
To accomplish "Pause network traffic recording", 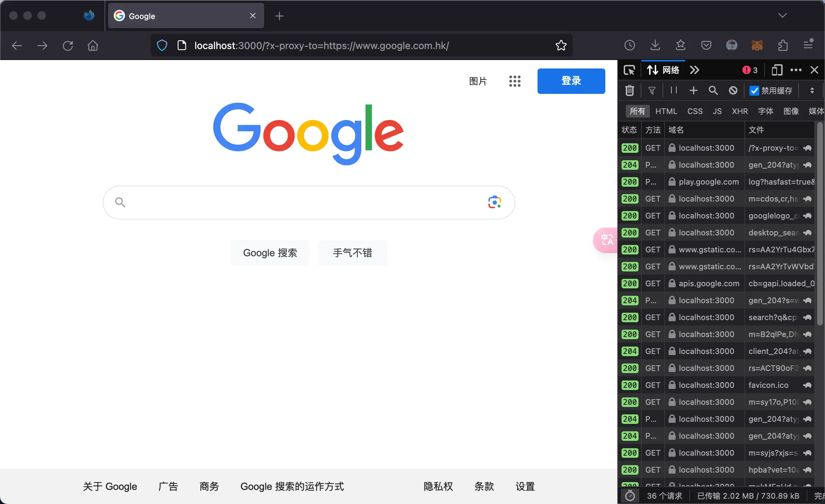I will coord(673,91).
